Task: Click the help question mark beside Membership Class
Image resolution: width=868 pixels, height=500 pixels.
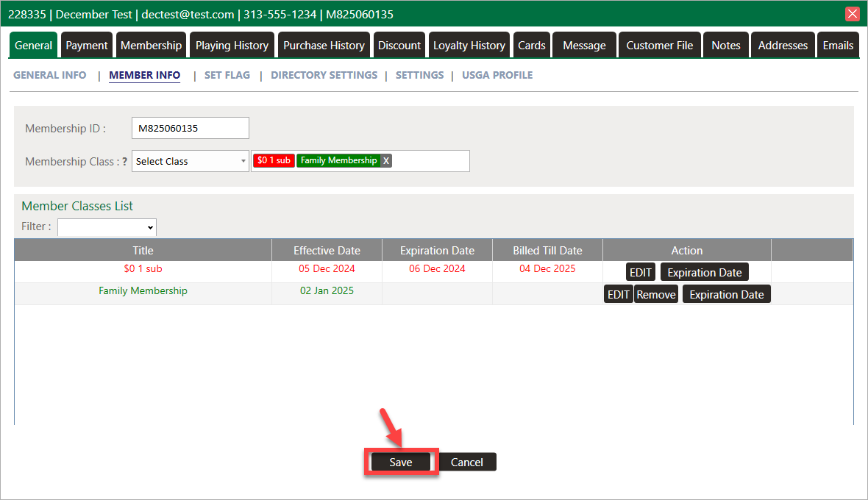Action: click(x=125, y=162)
